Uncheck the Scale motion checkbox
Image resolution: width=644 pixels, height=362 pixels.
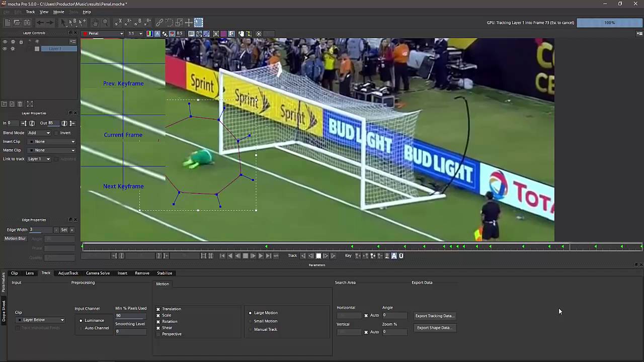tap(158, 315)
